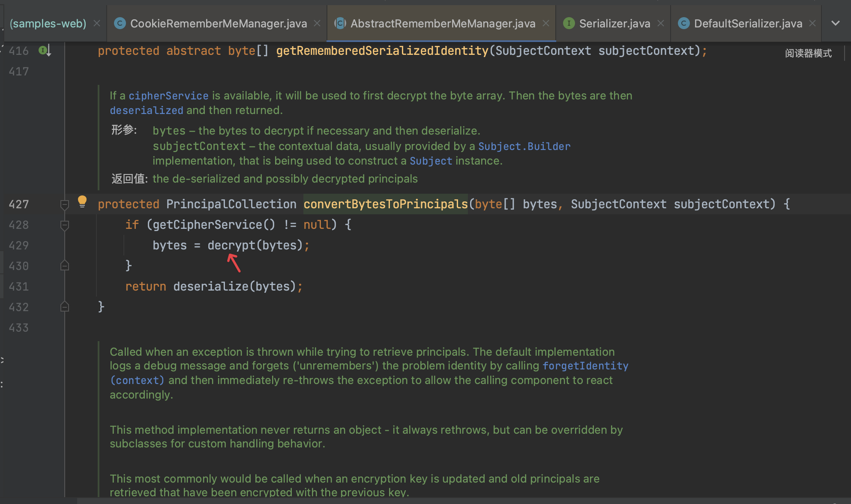Click getRememberedSerializedIdentity method name
851x504 pixels.
pyautogui.click(x=382, y=51)
